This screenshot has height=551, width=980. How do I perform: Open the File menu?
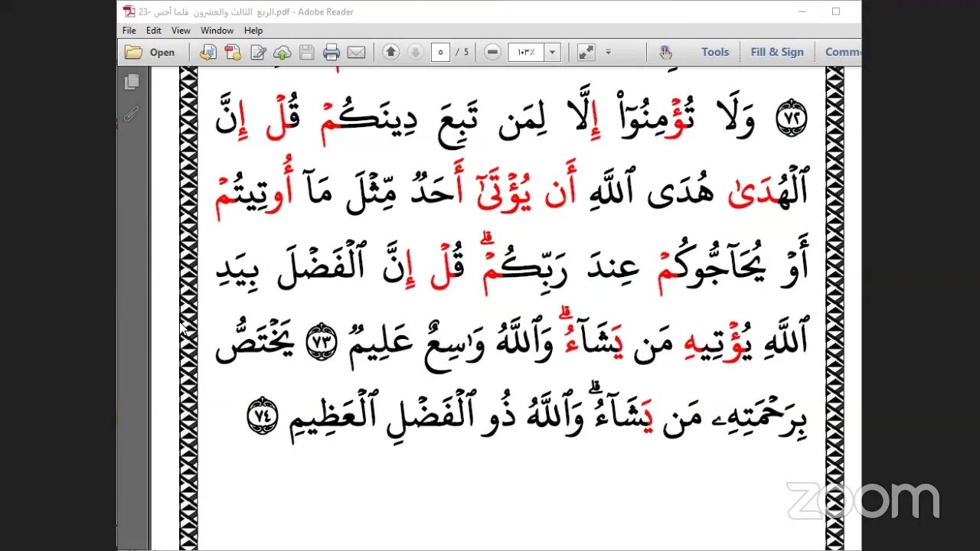pyautogui.click(x=129, y=31)
